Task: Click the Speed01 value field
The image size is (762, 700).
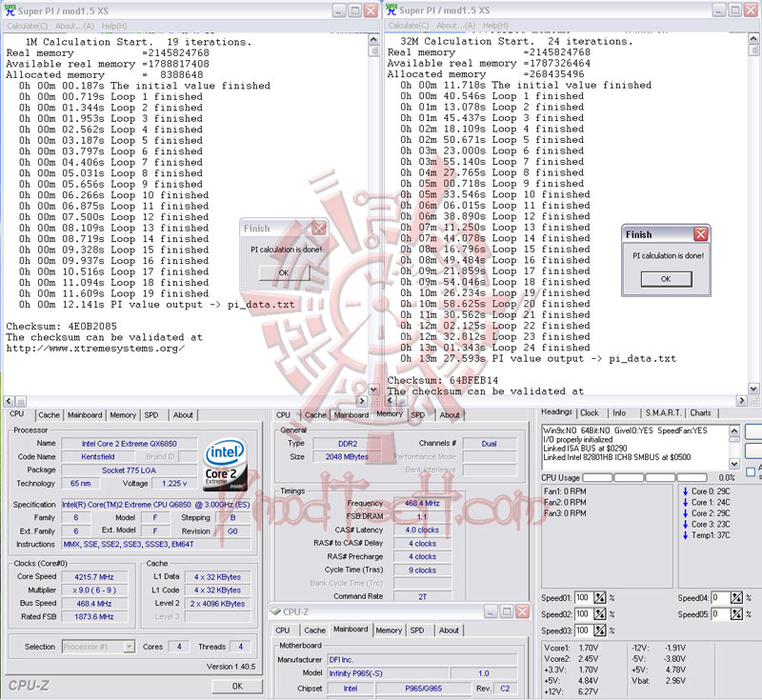Action: tap(584, 597)
